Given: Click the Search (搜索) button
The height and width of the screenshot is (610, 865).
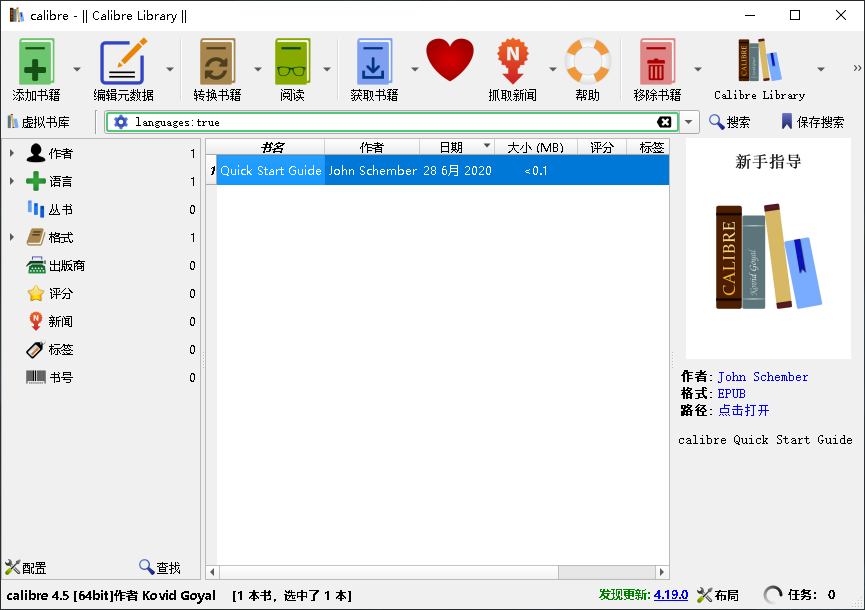Looking at the screenshot, I should (729, 122).
